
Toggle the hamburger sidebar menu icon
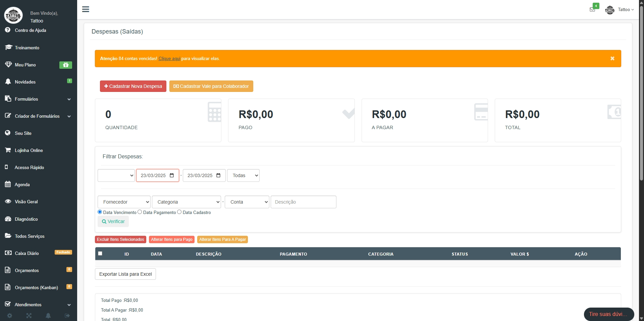pos(86,9)
